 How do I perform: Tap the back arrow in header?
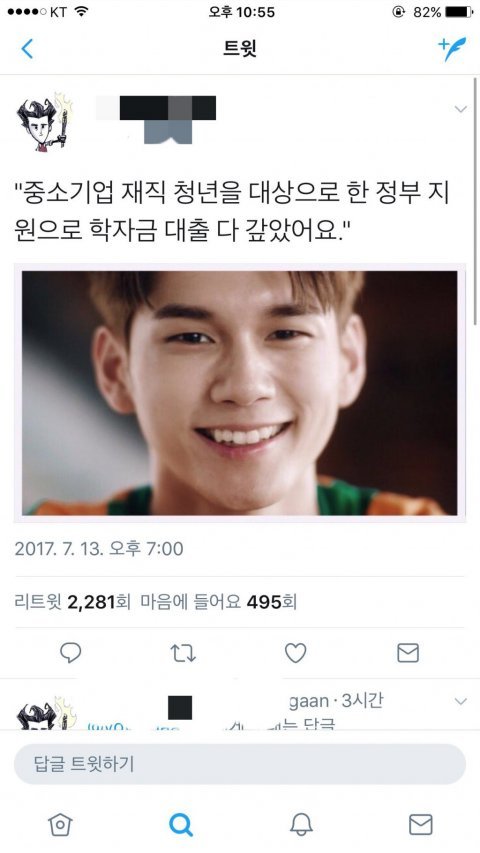pyautogui.click(x=27, y=49)
